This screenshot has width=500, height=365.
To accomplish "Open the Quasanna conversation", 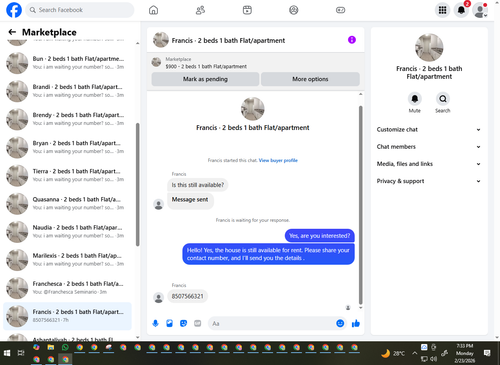I will [x=68, y=203].
